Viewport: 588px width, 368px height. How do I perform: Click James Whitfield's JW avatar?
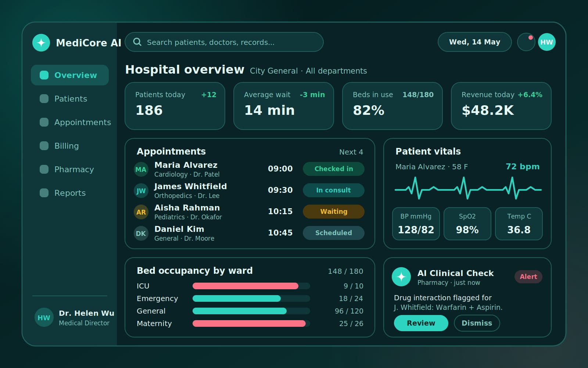coord(141,191)
